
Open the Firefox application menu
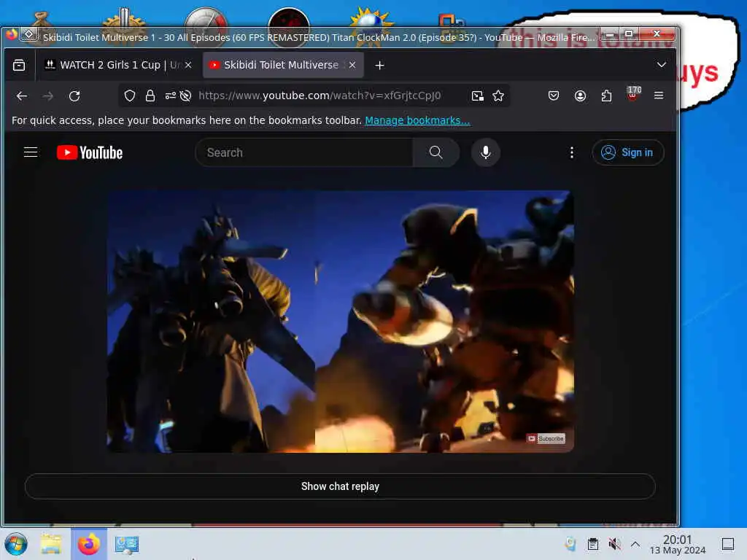point(659,96)
